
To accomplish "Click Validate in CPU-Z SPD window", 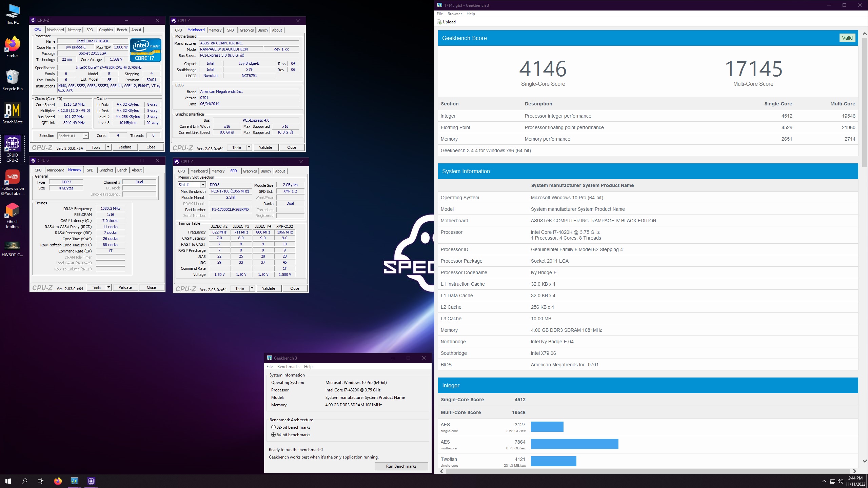I will [269, 288].
